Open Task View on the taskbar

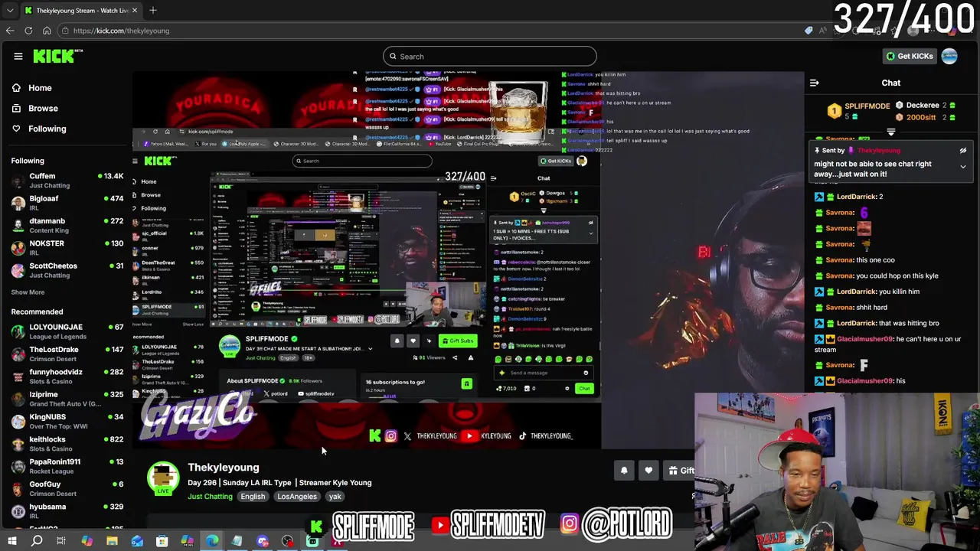click(61, 541)
